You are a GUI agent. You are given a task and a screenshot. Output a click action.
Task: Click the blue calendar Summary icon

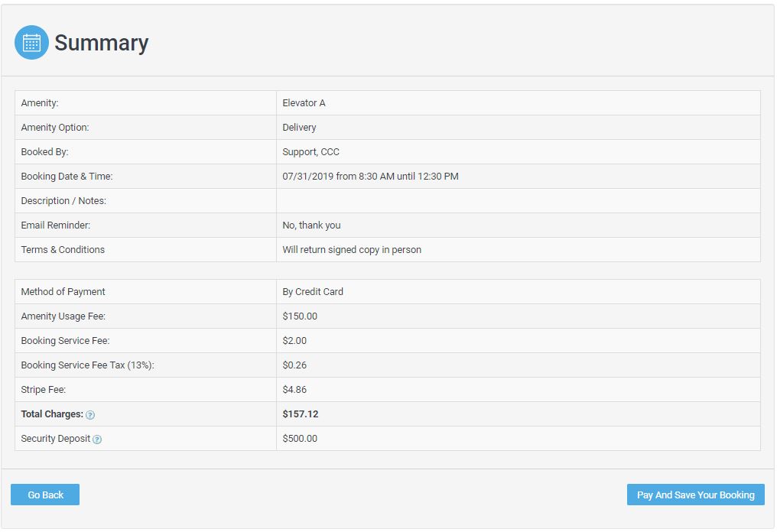[31, 42]
